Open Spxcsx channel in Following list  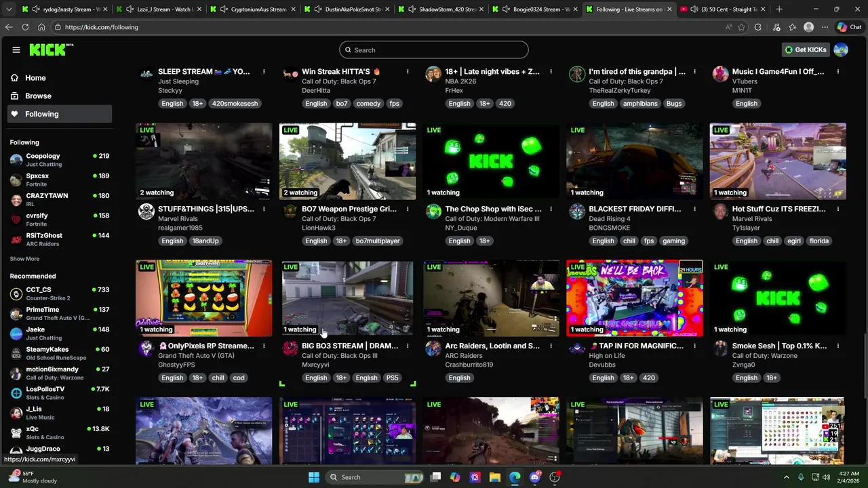coord(60,180)
